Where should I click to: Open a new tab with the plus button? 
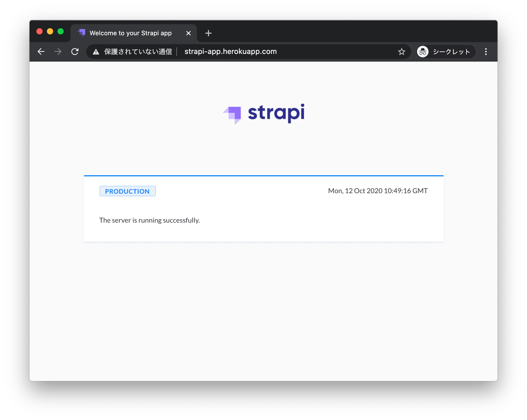[x=208, y=33]
